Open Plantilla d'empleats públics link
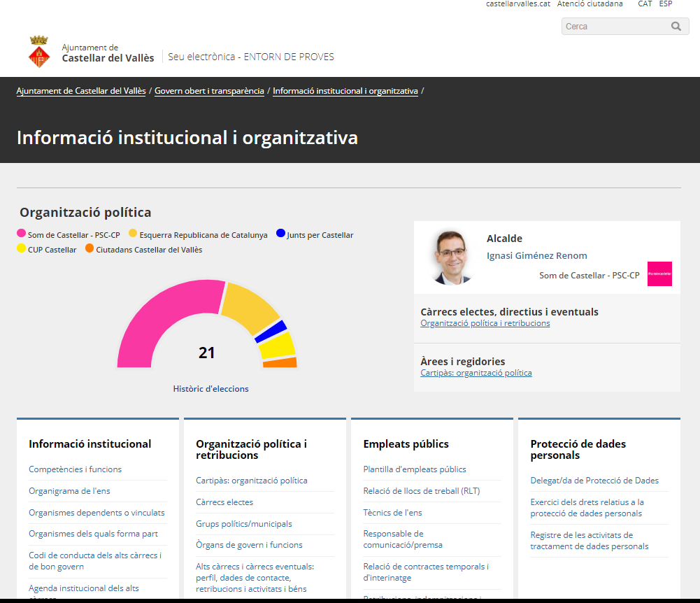The width and height of the screenshot is (700, 603). (x=414, y=469)
